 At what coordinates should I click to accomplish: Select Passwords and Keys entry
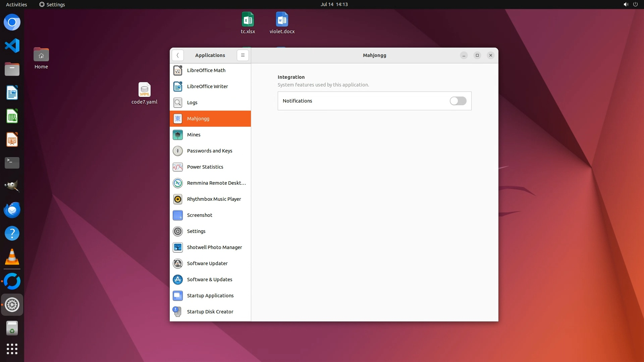(210, 151)
